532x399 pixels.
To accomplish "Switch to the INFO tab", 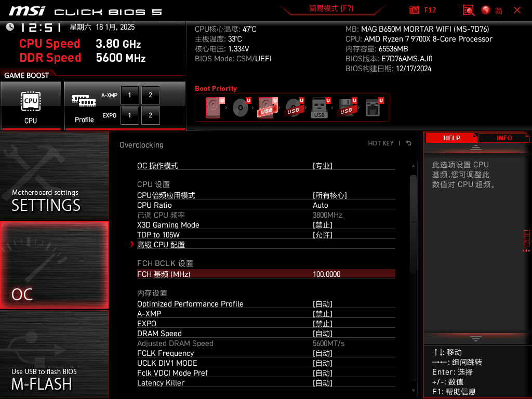I will coord(504,138).
